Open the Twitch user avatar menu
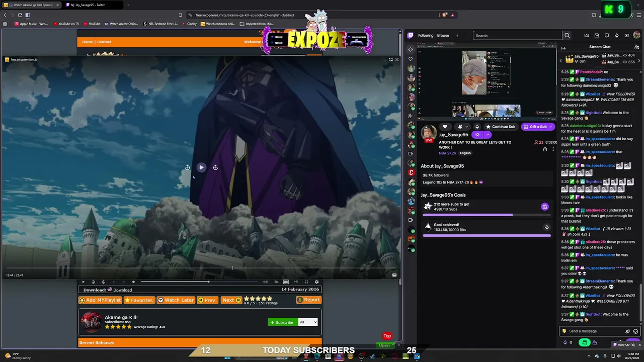Image resolution: width=644 pixels, height=362 pixels. pos(636,36)
